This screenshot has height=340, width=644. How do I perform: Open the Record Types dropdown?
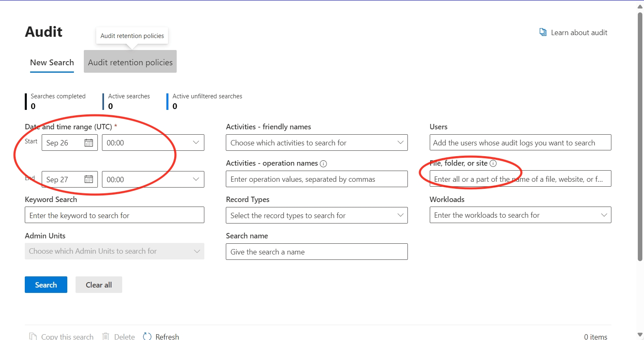[317, 215]
